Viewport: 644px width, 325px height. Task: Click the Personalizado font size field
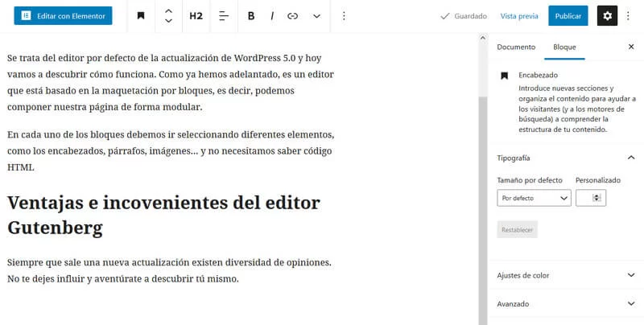(591, 198)
